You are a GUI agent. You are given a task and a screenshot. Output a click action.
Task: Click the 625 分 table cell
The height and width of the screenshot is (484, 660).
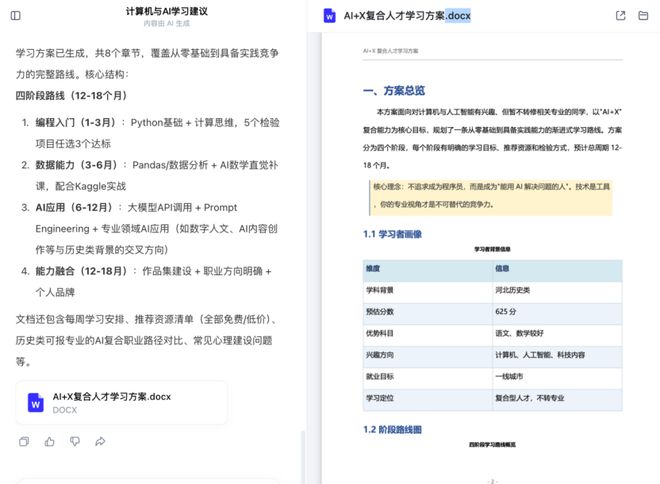(557, 311)
